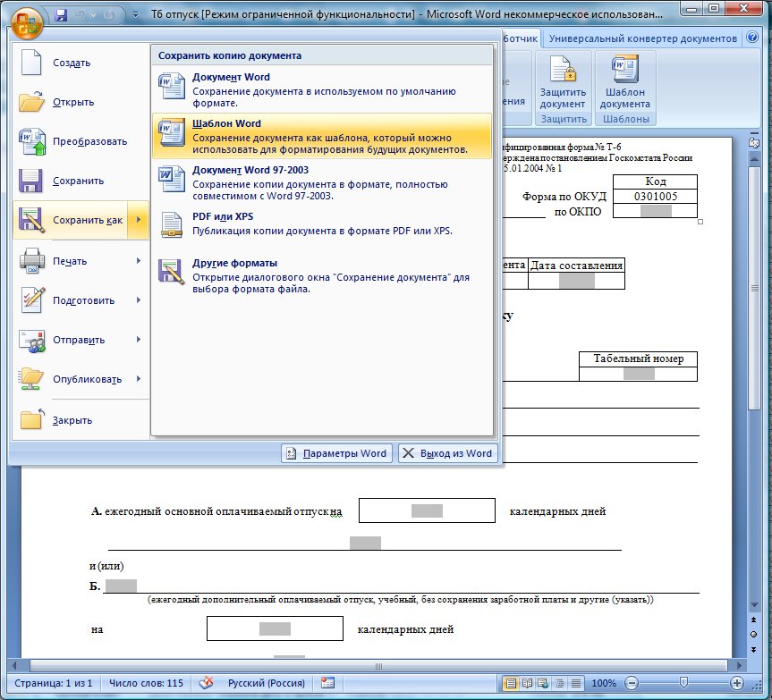Click the Select Browse Object circle

(754, 635)
